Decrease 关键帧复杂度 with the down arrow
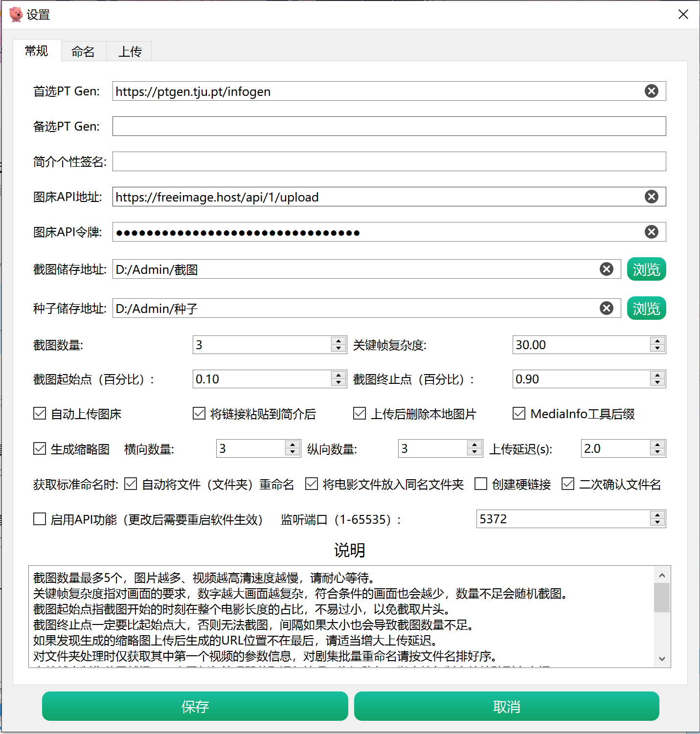This screenshot has height=734, width=700. pyautogui.click(x=657, y=349)
